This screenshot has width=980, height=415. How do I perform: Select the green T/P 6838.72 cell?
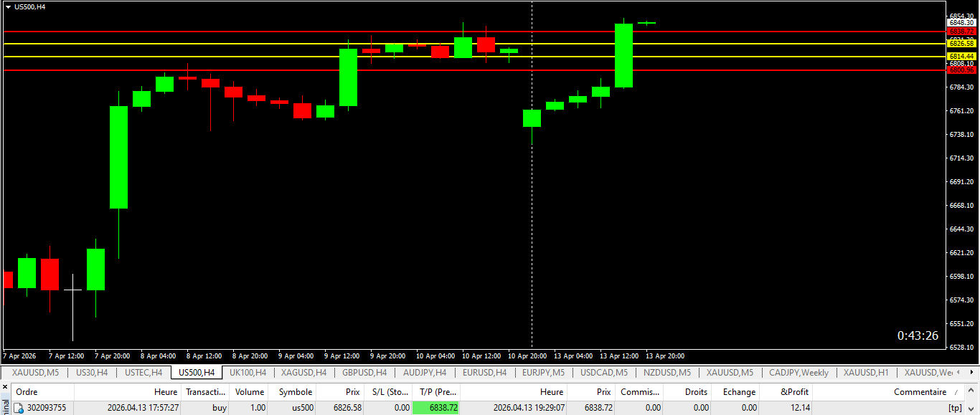click(x=435, y=407)
